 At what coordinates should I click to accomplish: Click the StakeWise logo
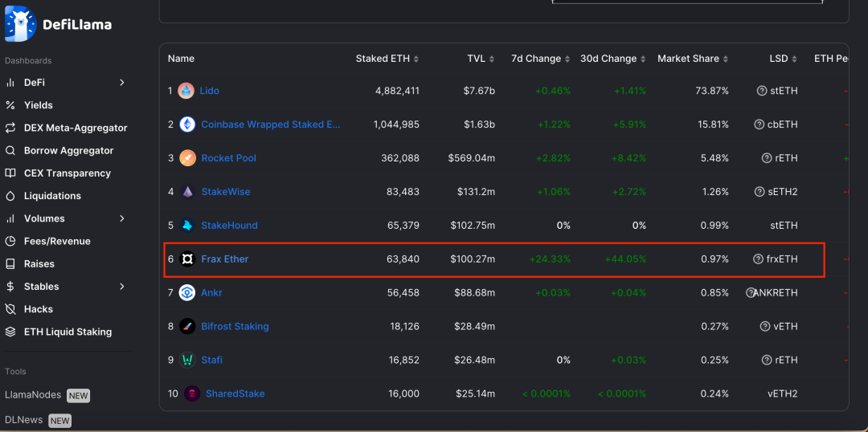click(x=187, y=192)
